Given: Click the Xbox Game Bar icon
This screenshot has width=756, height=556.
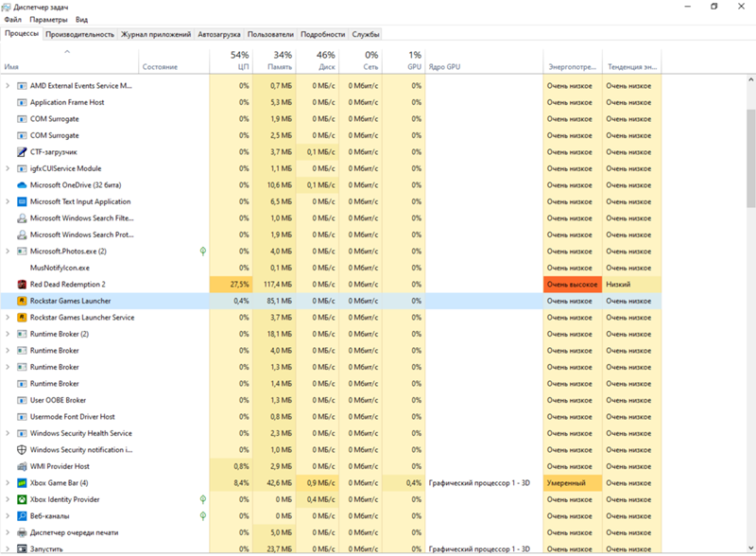Looking at the screenshot, I should [x=22, y=483].
